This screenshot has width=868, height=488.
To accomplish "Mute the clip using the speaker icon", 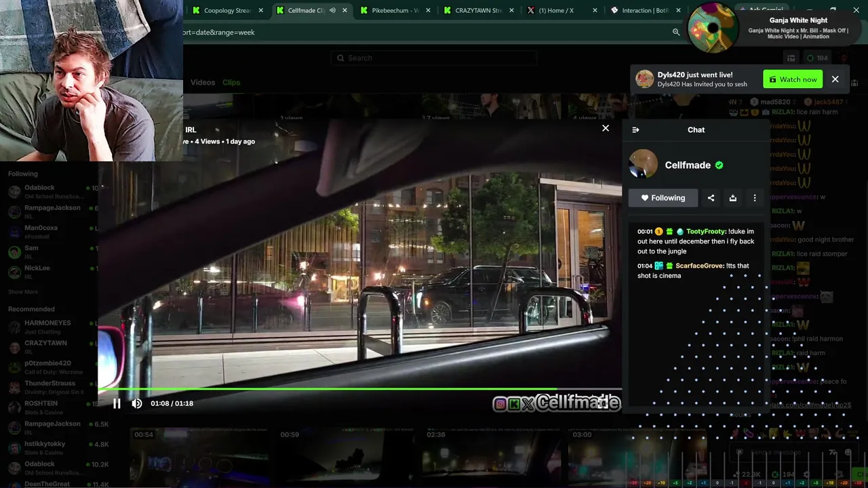I will [x=137, y=403].
